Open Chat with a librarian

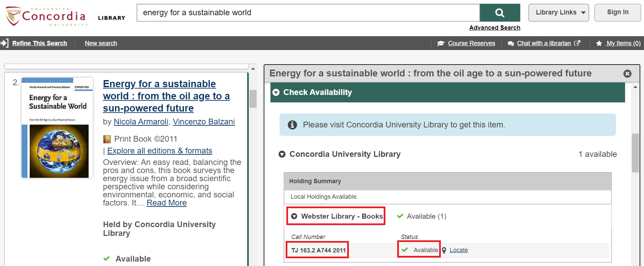pos(544,43)
